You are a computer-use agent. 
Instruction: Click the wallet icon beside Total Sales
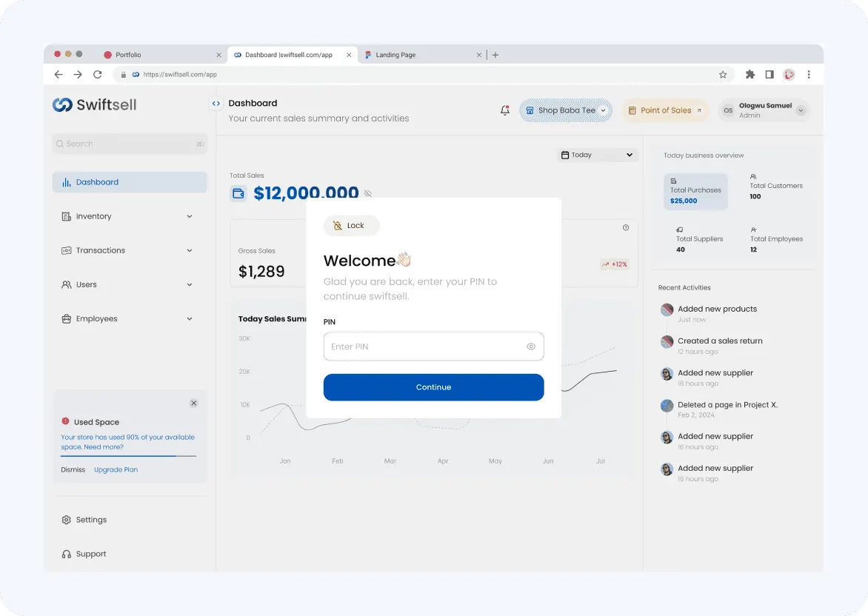pos(238,193)
